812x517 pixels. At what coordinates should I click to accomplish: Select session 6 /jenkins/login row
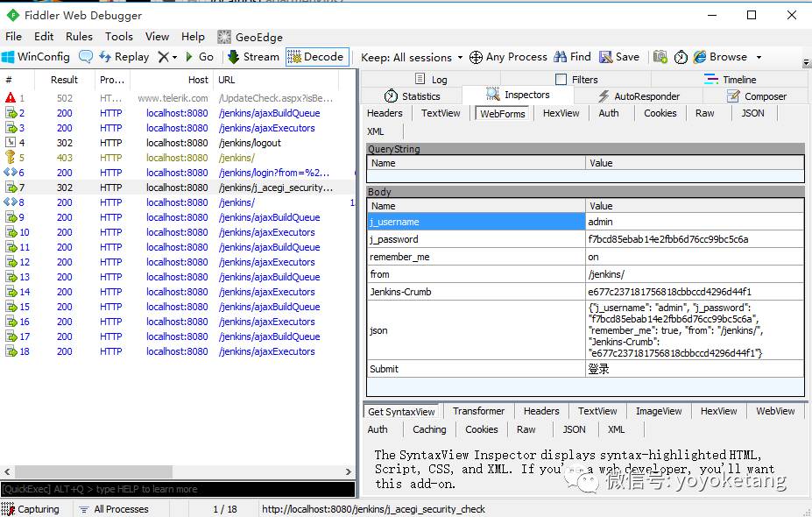point(177,173)
